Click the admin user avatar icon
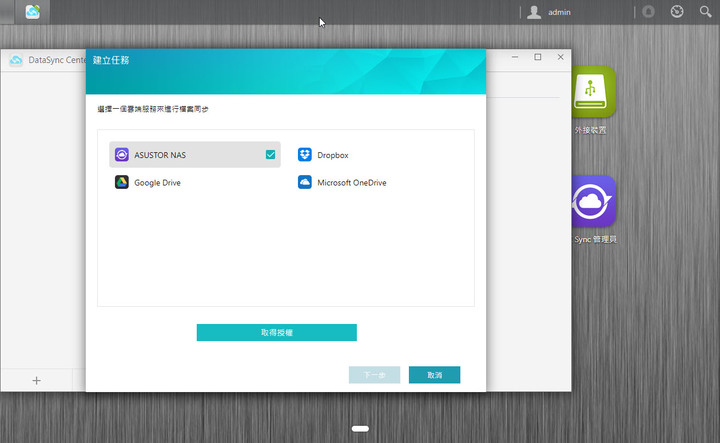 pos(534,12)
